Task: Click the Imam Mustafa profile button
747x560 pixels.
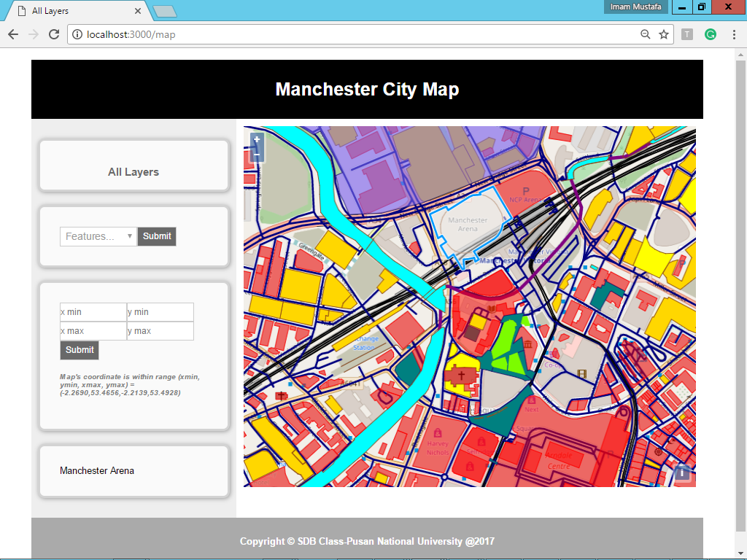Action: click(635, 7)
